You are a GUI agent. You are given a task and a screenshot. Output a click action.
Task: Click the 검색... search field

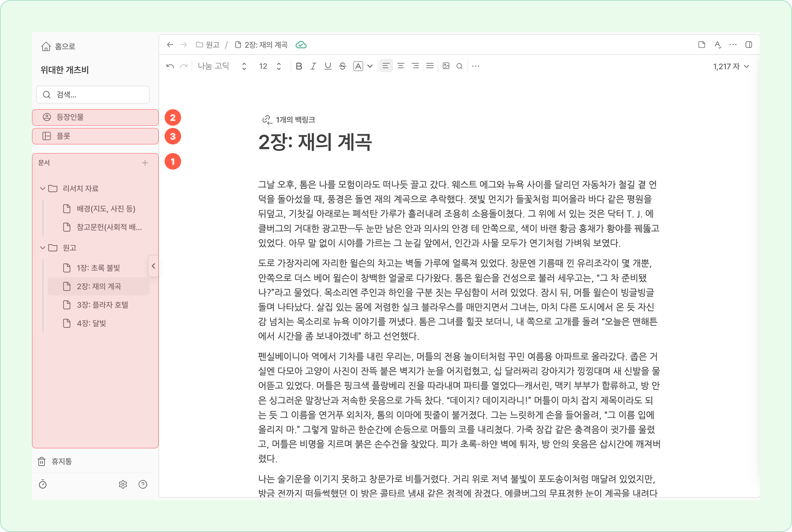93,95
